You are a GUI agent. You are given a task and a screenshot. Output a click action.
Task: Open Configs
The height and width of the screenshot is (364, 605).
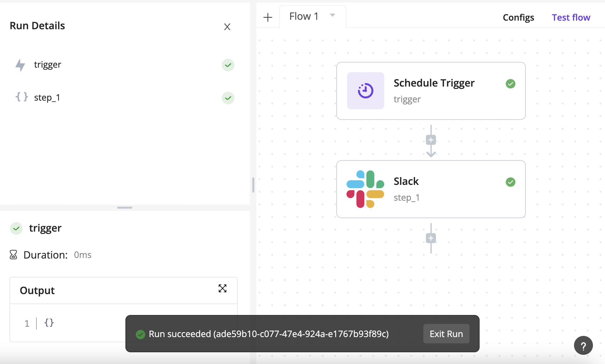518,17
